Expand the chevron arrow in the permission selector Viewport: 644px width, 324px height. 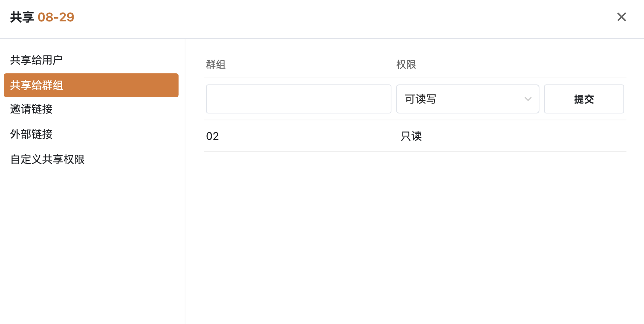(528, 99)
